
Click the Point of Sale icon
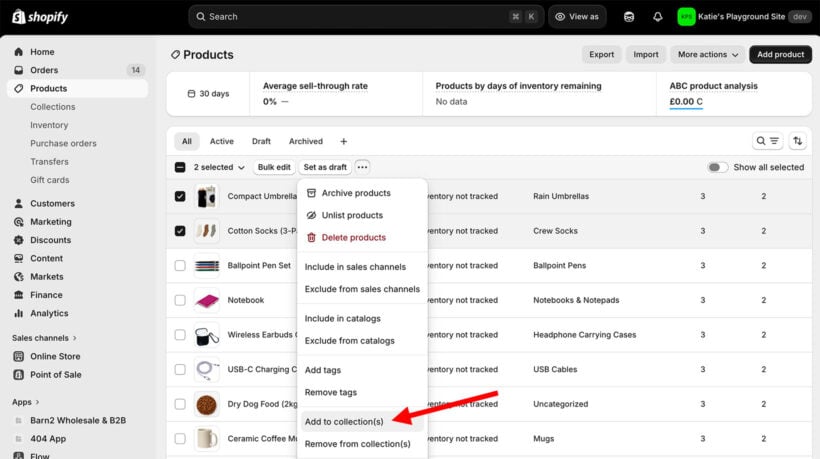pos(19,375)
